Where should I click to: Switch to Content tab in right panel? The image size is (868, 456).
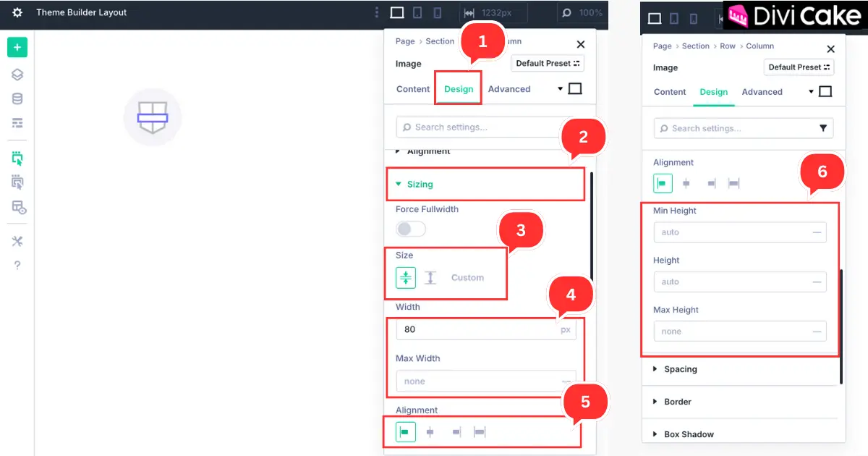670,92
